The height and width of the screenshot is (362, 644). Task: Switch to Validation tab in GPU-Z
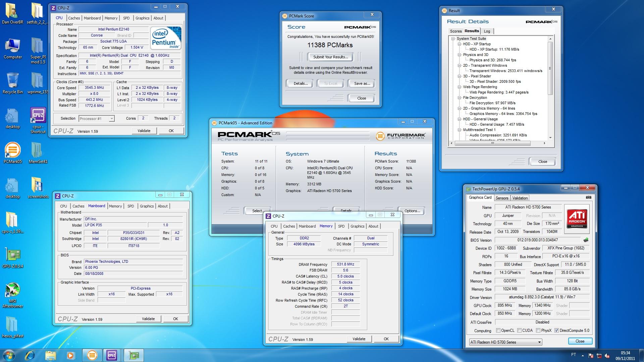tap(520, 198)
